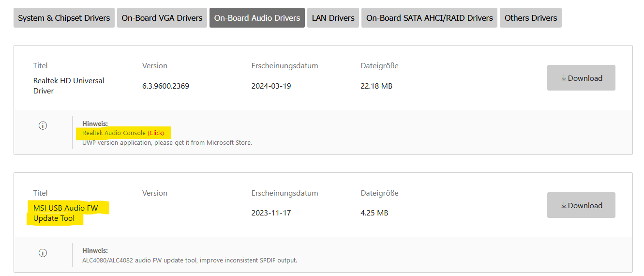Open the System & Chipset Drivers tab
This screenshot has width=644, height=276.
(64, 18)
